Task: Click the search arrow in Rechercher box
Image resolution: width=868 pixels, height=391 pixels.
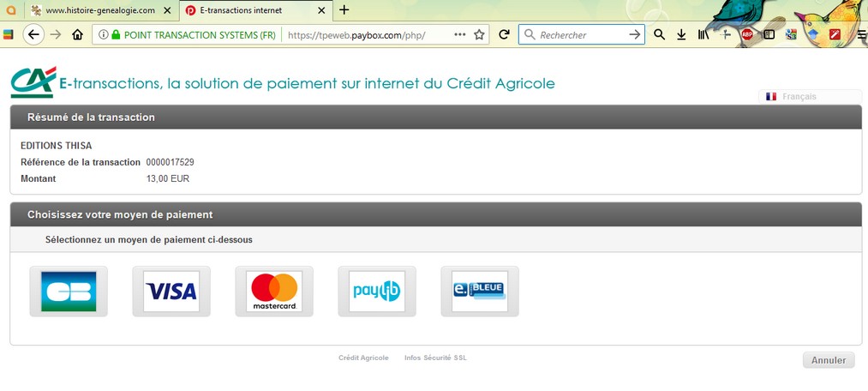Action: click(634, 34)
